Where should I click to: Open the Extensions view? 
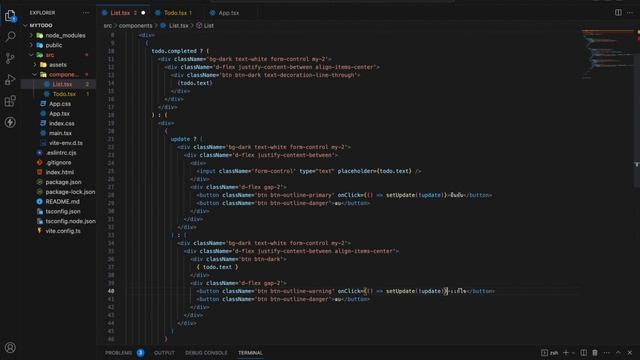[x=10, y=101]
